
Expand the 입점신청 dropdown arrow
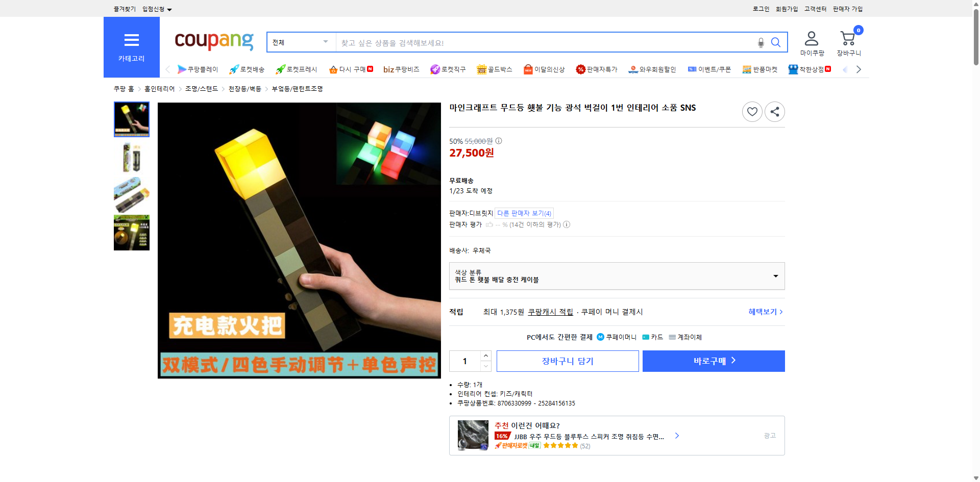(170, 9)
